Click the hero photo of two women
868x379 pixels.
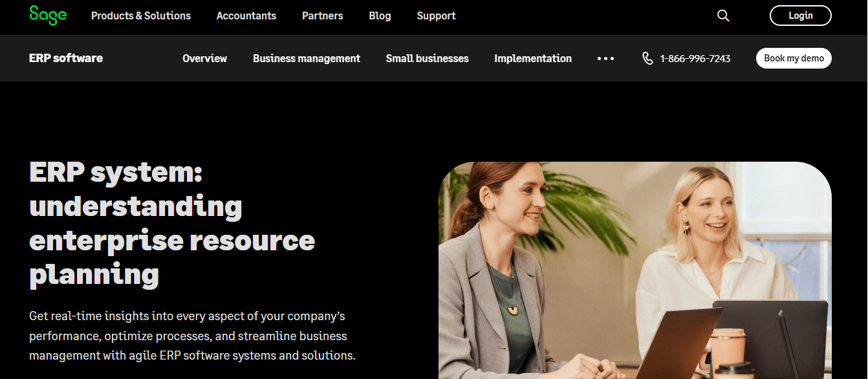point(635,270)
